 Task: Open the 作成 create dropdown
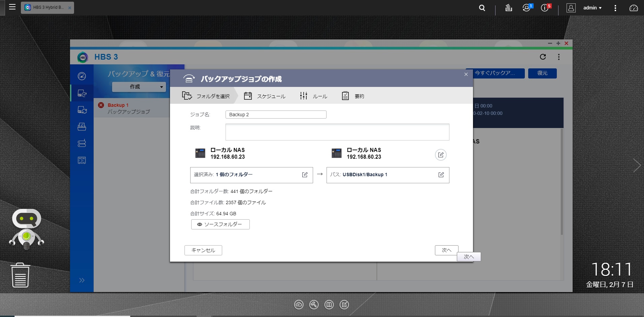(x=139, y=87)
